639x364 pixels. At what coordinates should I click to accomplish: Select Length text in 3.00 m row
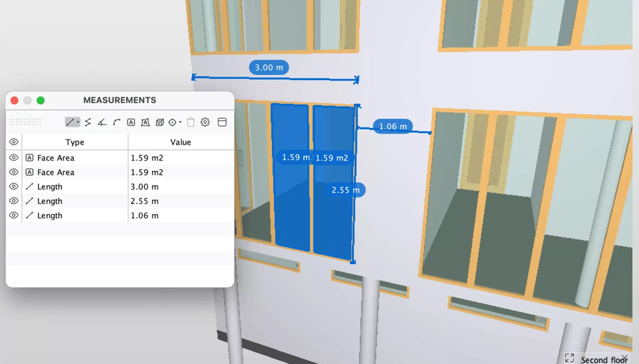point(50,187)
